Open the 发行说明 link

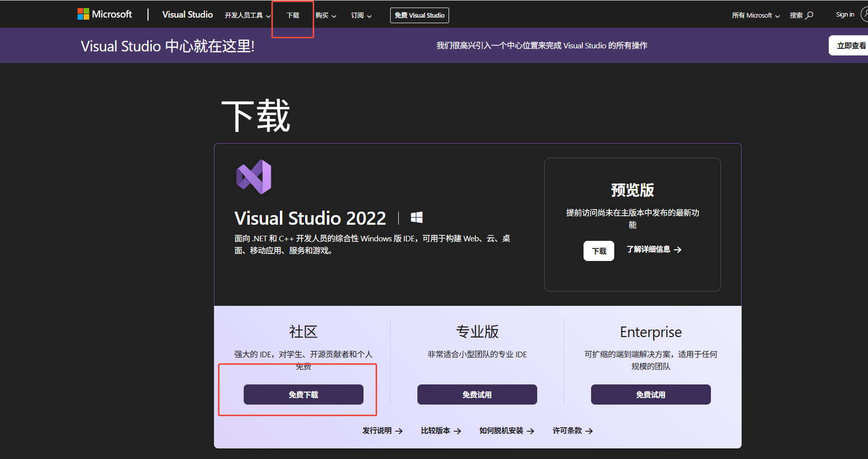point(382,431)
